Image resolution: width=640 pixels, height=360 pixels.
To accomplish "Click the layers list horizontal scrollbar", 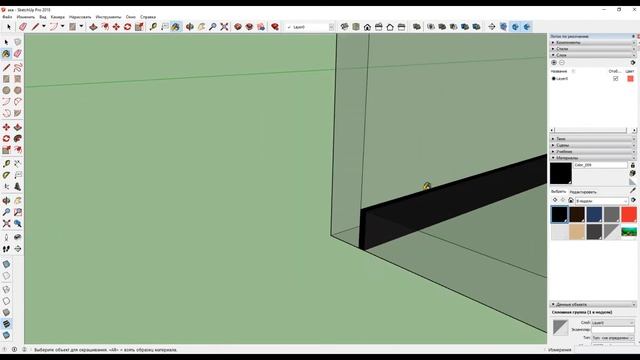I will tap(593, 130).
